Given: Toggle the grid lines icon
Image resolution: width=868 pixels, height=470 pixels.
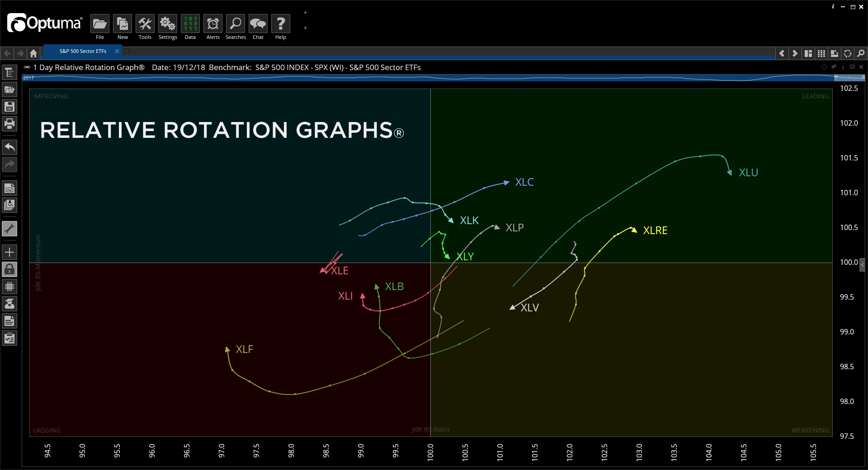Looking at the screenshot, I should pyautogui.click(x=9, y=287).
